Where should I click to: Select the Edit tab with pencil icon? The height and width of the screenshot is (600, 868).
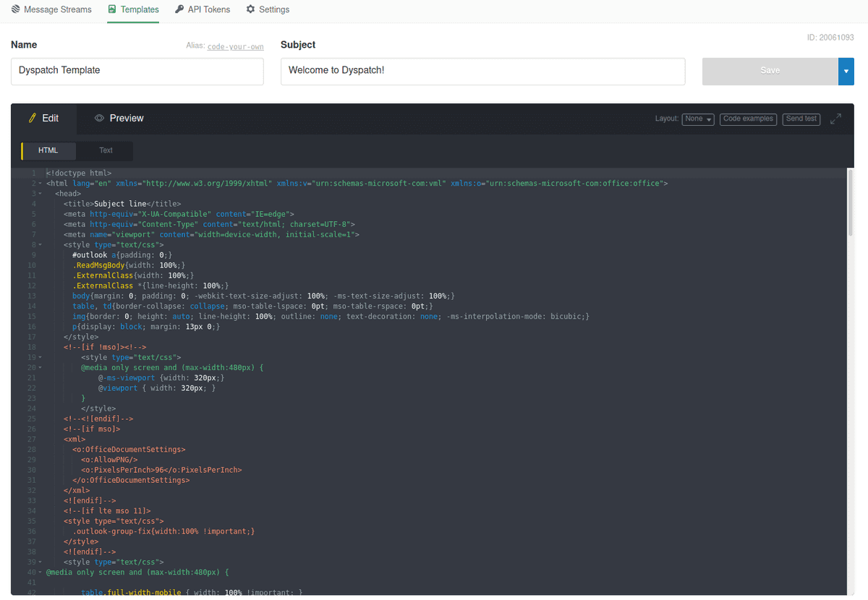(x=43, y=118)
